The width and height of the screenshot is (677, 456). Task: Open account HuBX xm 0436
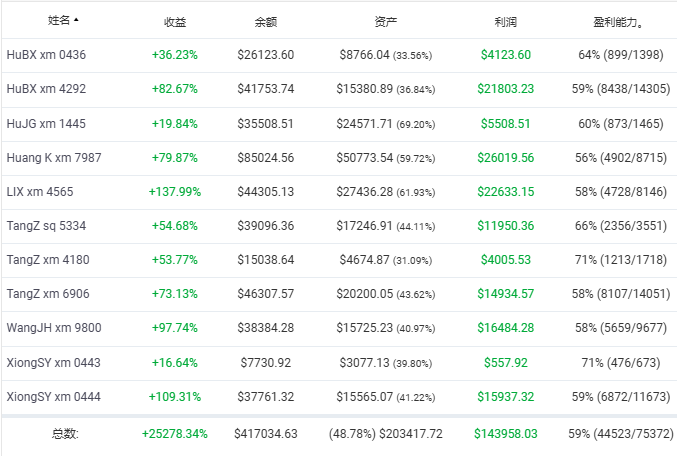(46, 55)
